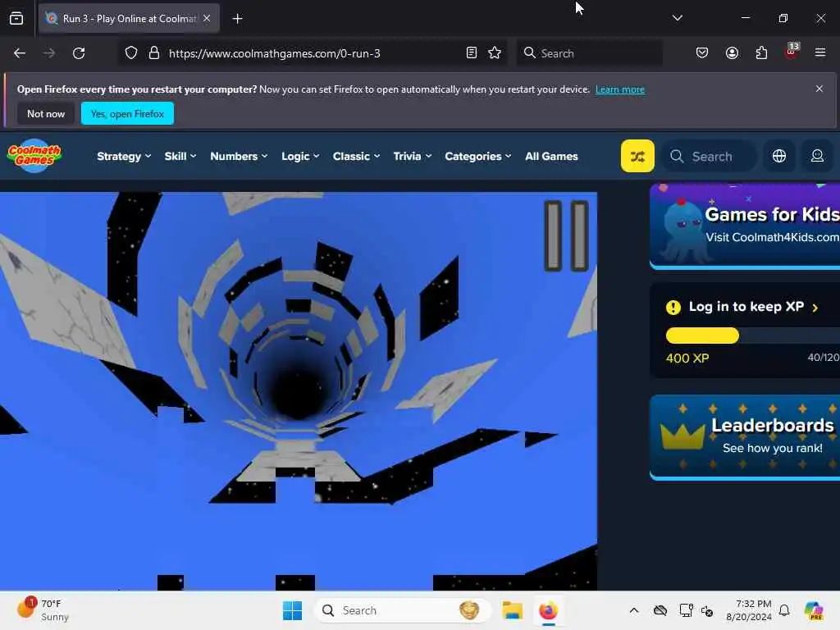Click the Windows taskbar search box
This screenshot has width=840, height=630.
pos(402,610)
